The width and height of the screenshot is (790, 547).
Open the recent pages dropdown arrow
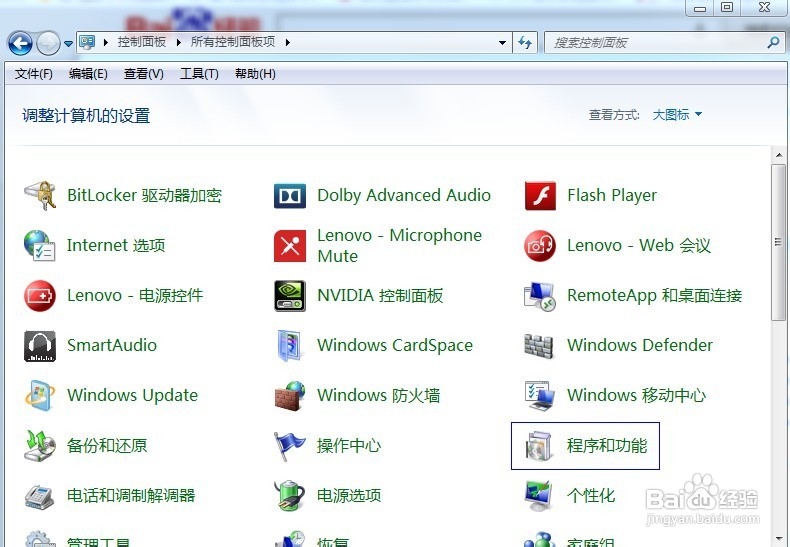pos(69,44)
